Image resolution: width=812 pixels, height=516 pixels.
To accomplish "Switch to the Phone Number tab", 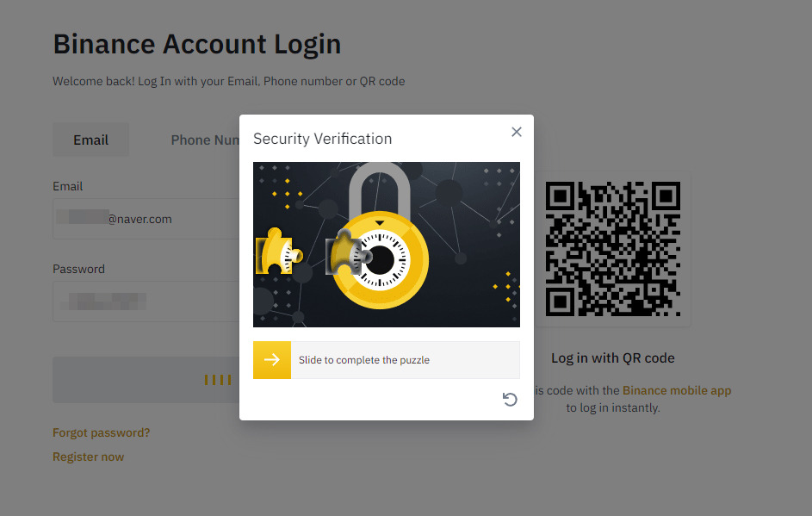I will coord(205,140).
